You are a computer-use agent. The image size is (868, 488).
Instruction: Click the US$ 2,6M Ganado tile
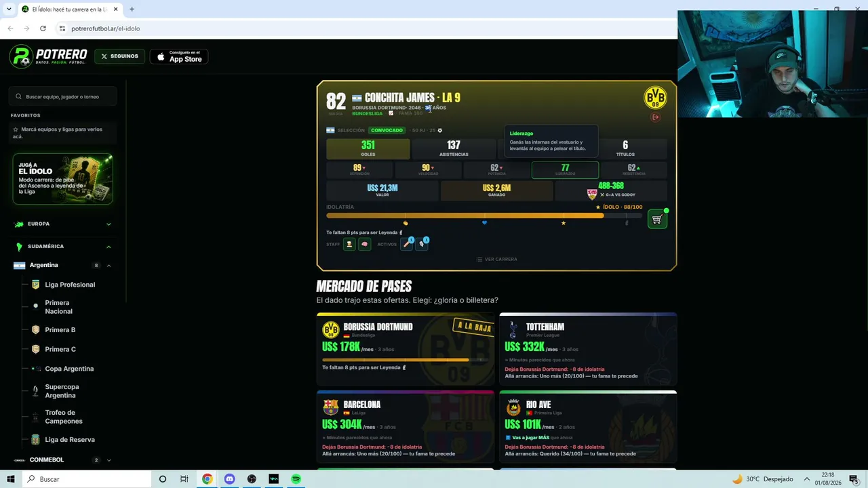[496, 190]
